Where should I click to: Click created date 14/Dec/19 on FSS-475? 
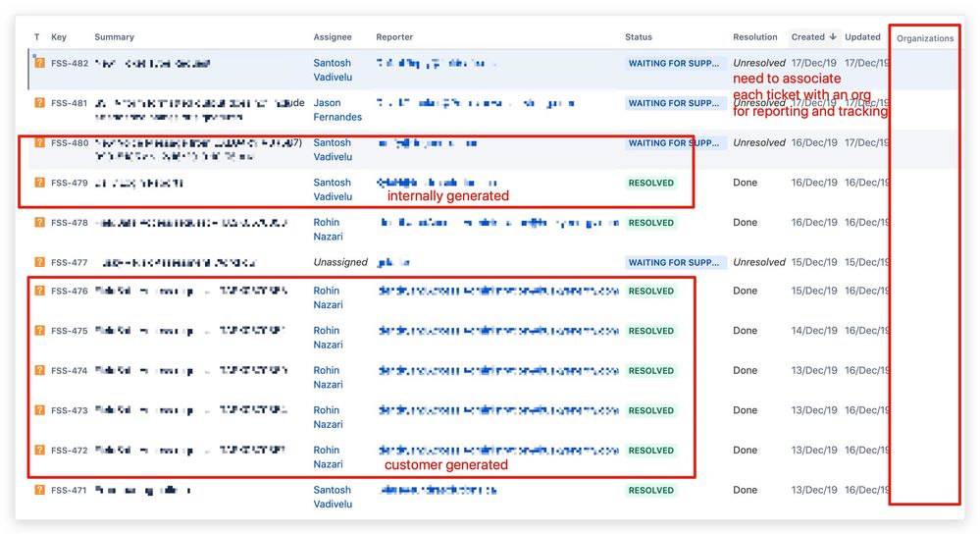coord(814,330)
